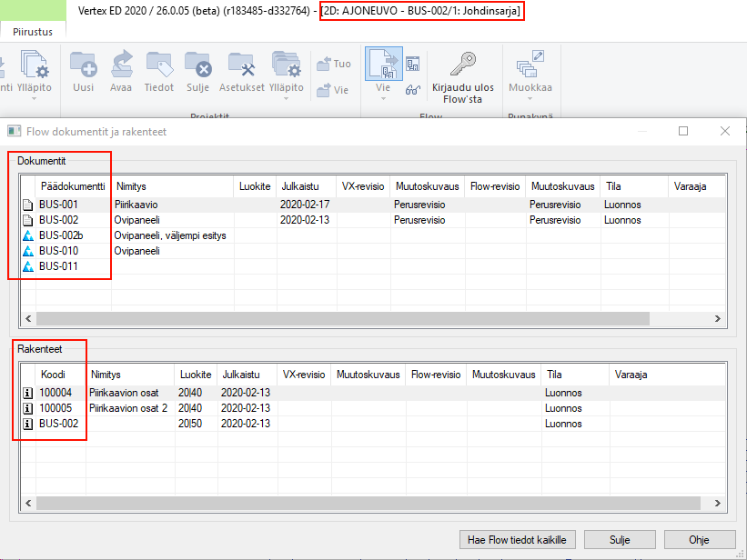Viewport: 747px width, 560px height.
Task: Click the Sulje project icon in the ribbon
Action: pos(197,65)
